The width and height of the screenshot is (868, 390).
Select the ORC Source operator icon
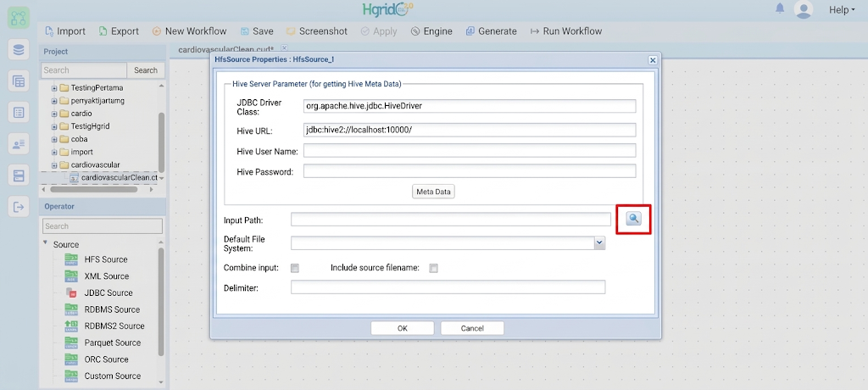coord(71,359)
